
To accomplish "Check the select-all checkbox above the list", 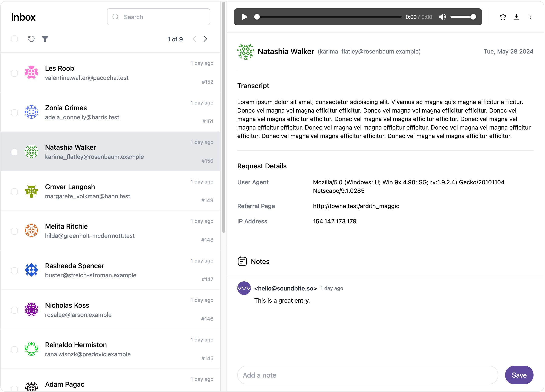I will (14, 39).
